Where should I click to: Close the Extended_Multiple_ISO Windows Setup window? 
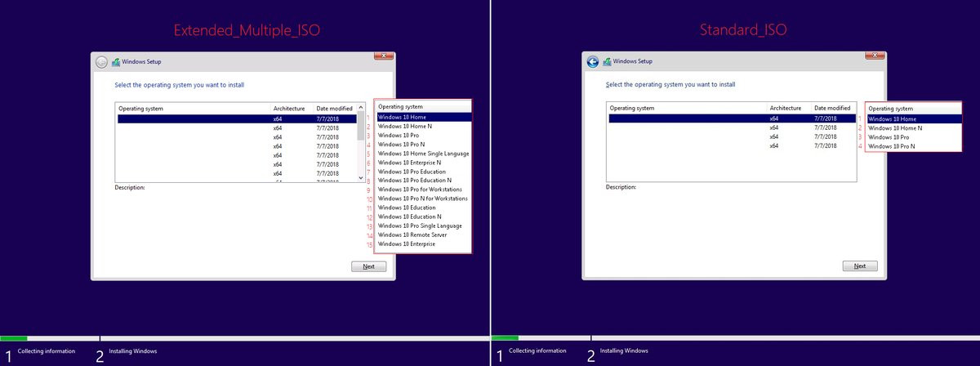[x=384, y=56]
